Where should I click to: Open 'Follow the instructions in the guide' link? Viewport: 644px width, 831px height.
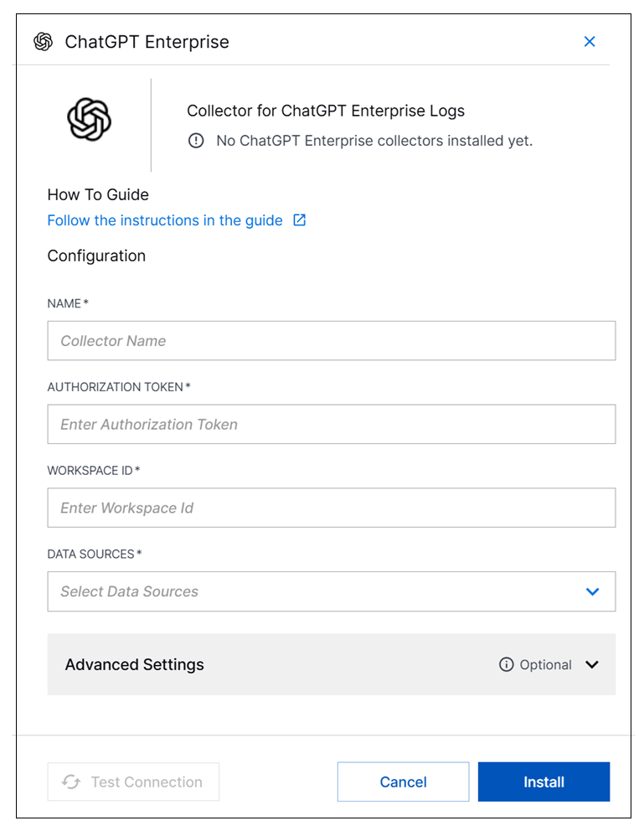click(x=165, y=220)
